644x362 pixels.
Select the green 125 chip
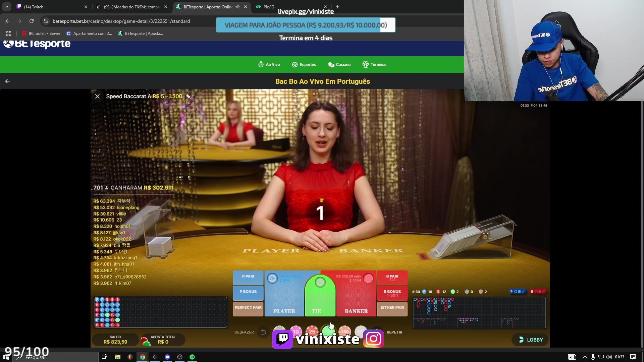click(x=328, y=331)
